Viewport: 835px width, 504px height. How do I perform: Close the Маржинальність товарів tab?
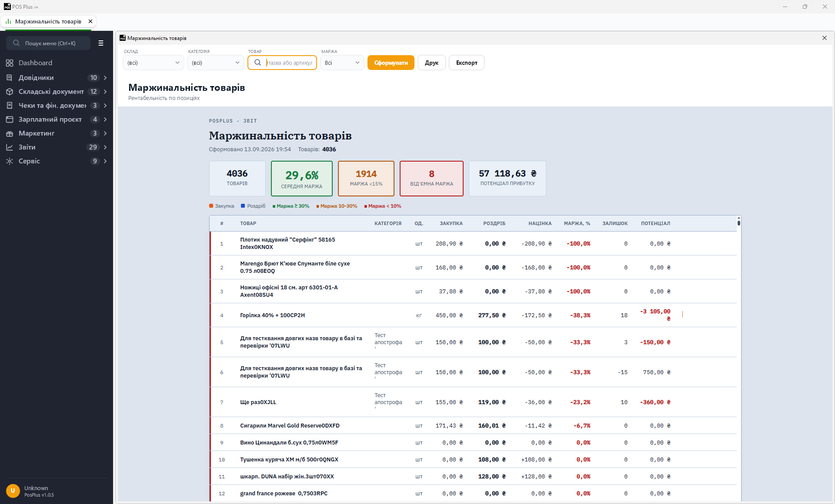pyautogui.click(x=90, y=21)
